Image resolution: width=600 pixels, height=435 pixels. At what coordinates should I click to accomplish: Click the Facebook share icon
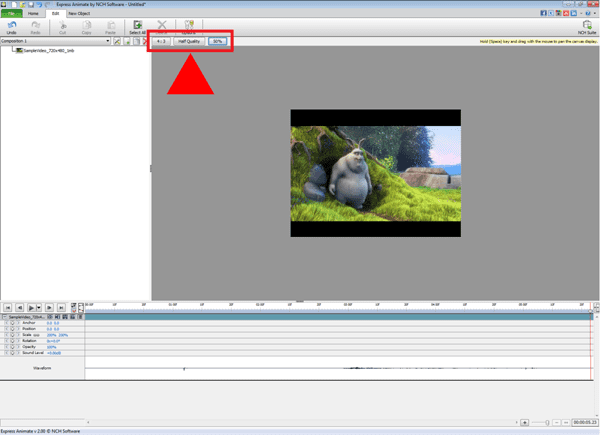pyautogui.click(x=543, y=13)
